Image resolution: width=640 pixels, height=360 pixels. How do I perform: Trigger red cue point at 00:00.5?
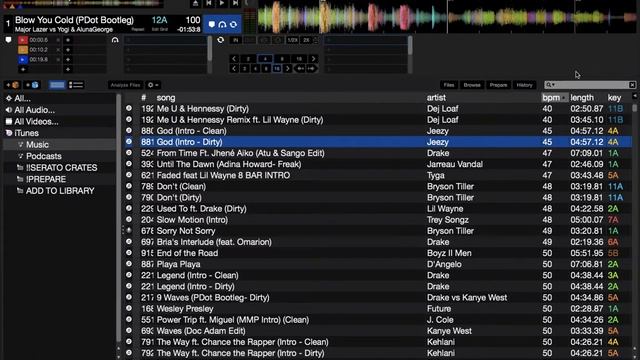point(23,40)
